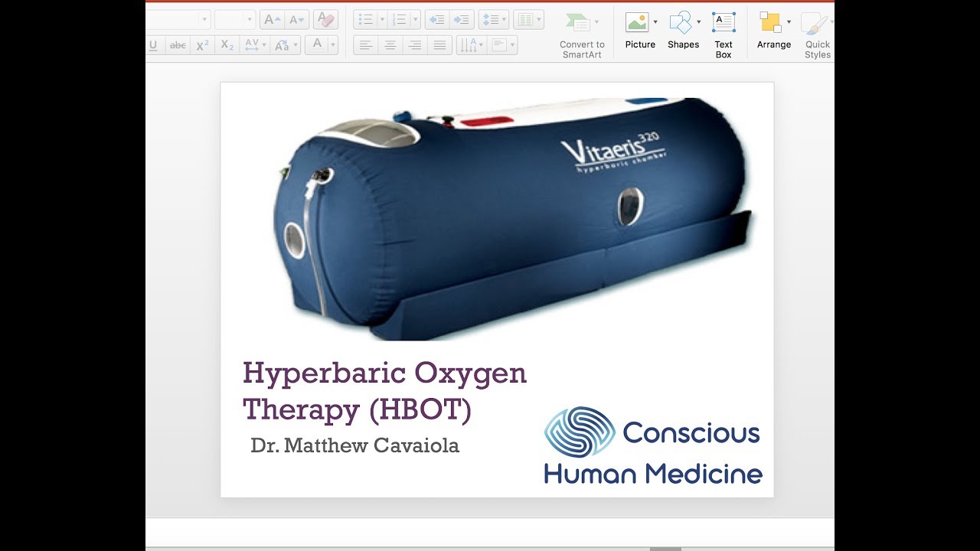Decrease the list indent level
This screenshot has width=980, height=551.
click(x=436, y=20)
